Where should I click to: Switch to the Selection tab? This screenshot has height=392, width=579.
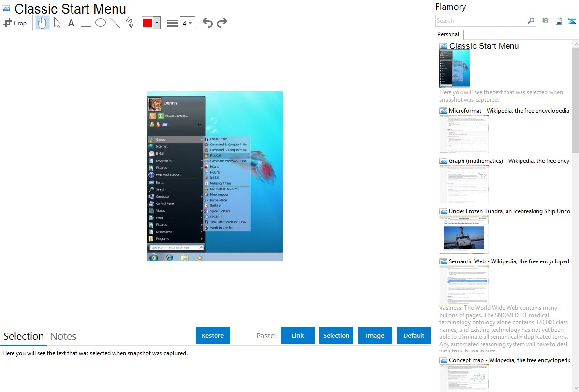(x=24, y=336)
